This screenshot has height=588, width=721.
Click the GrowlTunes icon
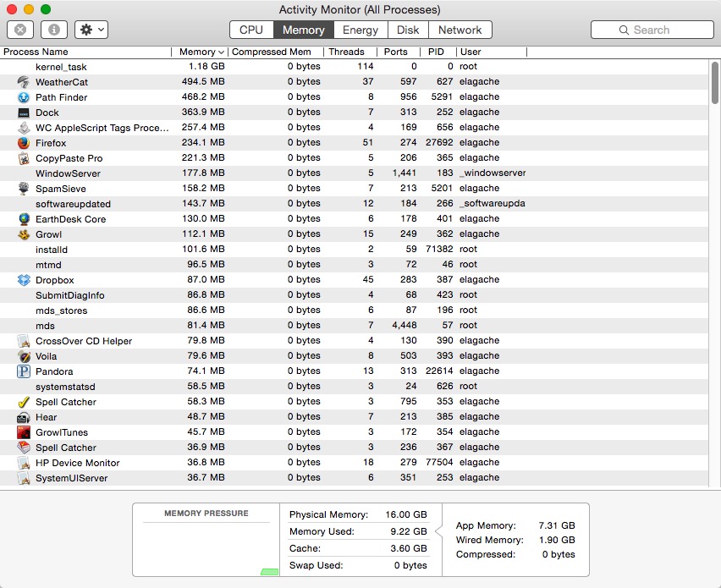[24, 432]
